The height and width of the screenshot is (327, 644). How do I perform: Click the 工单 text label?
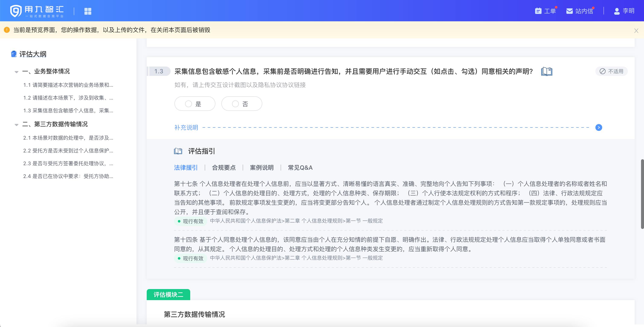[x=550, y=11]
